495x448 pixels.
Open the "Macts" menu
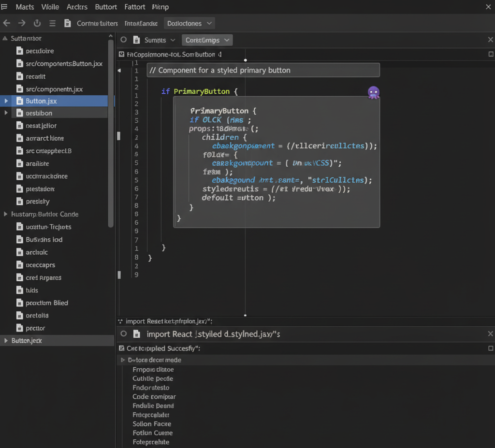click(25, 7)
